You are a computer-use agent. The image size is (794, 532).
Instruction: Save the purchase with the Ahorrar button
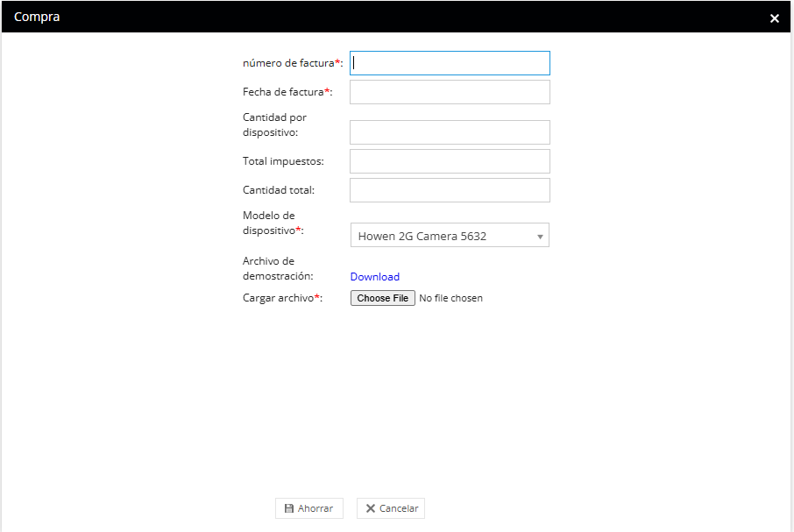[x=309, y=508]
